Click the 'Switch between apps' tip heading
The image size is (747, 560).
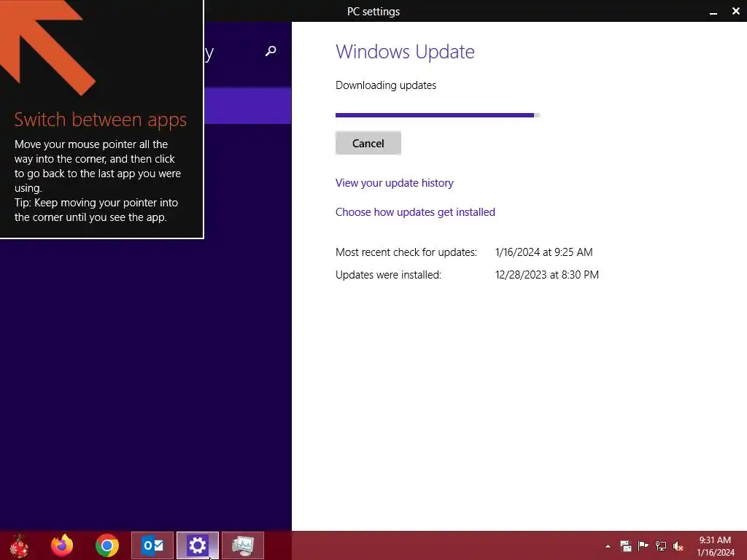click(x=100, y=120)
